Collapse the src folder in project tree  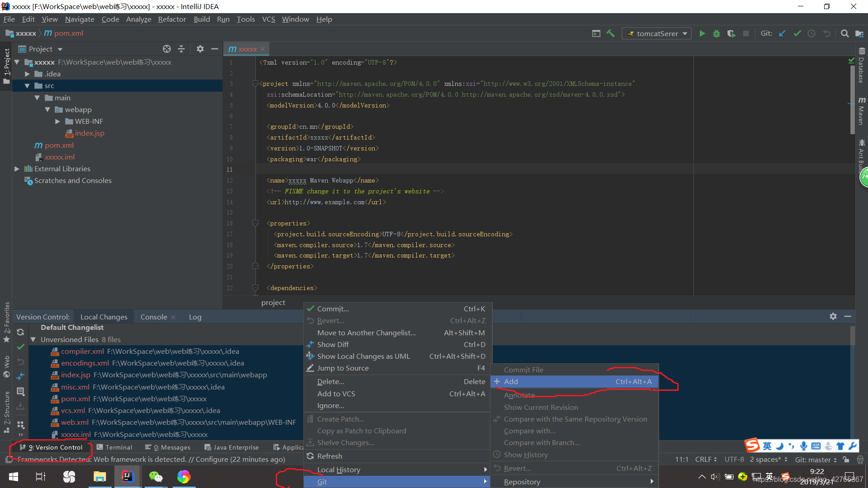[27, 86]
